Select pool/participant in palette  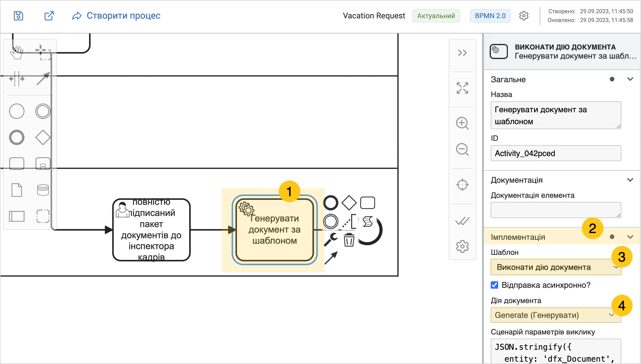(x=17, y=216)
